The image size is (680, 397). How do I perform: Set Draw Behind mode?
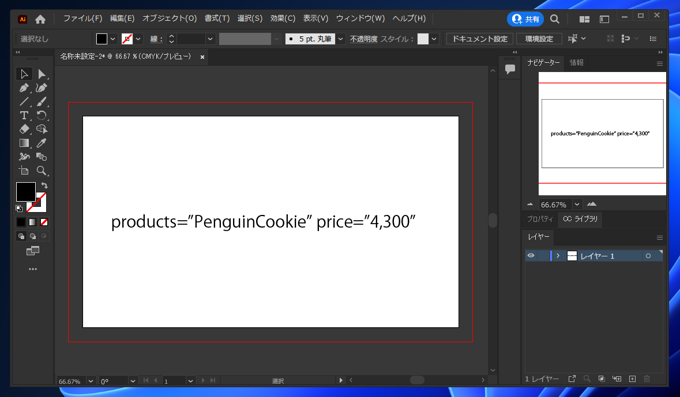tap(33, 236)
